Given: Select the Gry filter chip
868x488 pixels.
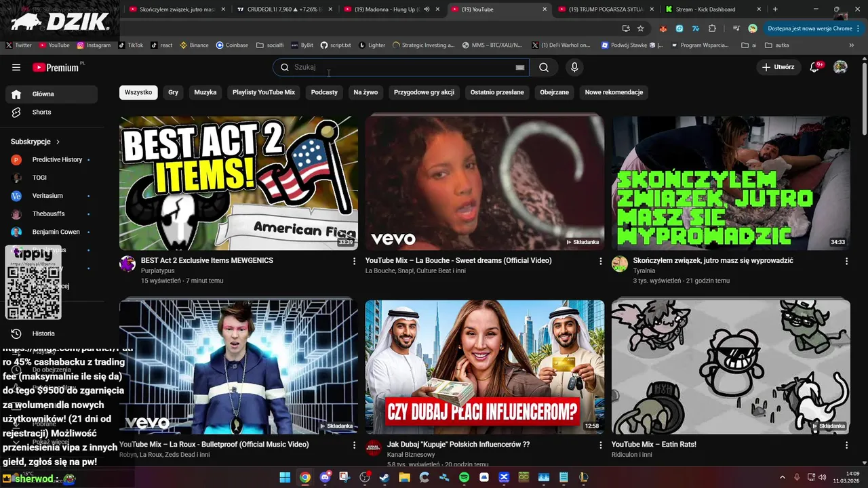Looking at the screenshot, I should point(173,92).
